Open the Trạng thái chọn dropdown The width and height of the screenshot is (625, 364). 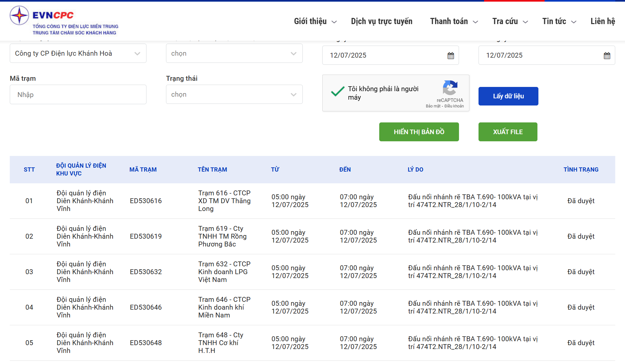click(x=234, y=94)
